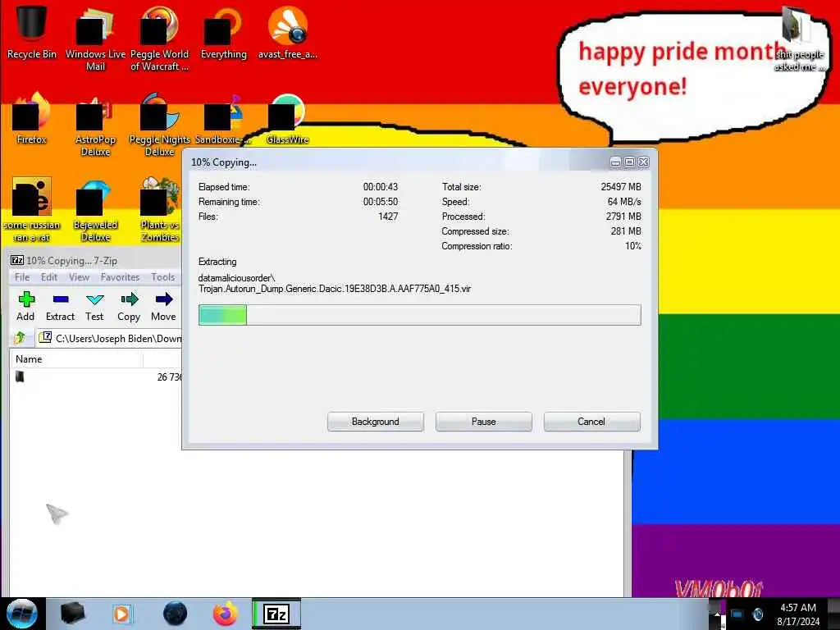
Task: Launch Firefox from the desktop icon
Action: point(32,118)
